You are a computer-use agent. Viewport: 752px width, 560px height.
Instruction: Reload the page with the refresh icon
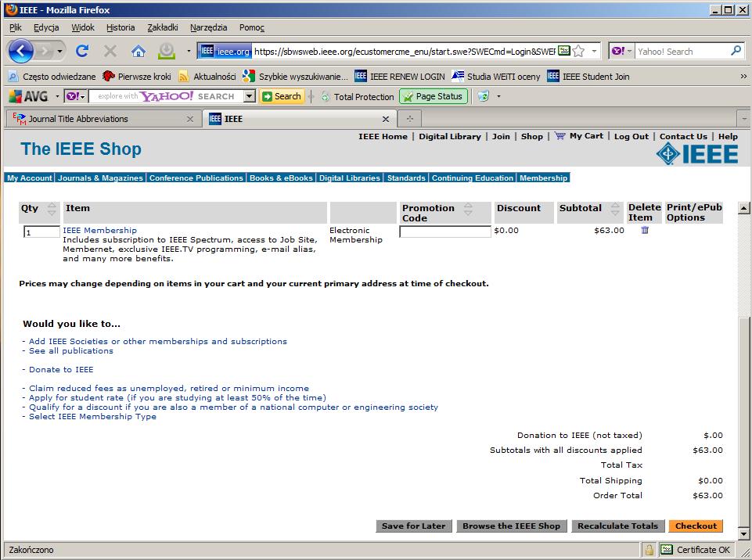pyautogui.click(x=82, y=51)
